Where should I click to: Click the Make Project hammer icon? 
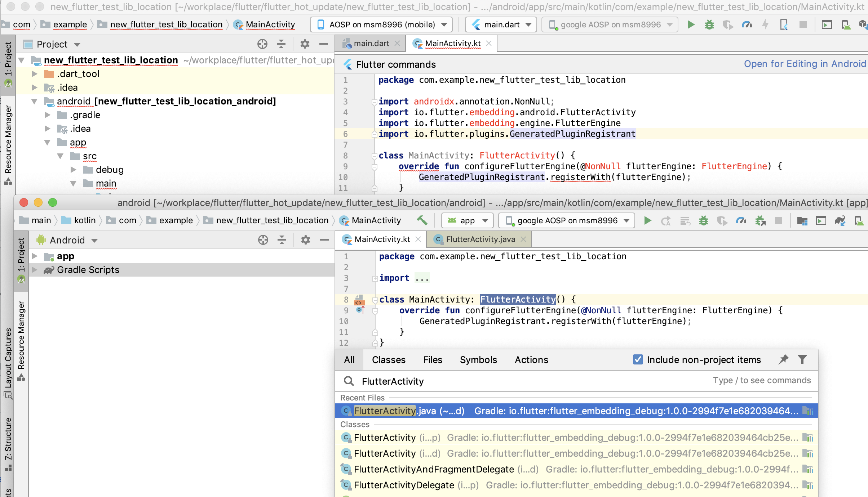coord(422,220)
